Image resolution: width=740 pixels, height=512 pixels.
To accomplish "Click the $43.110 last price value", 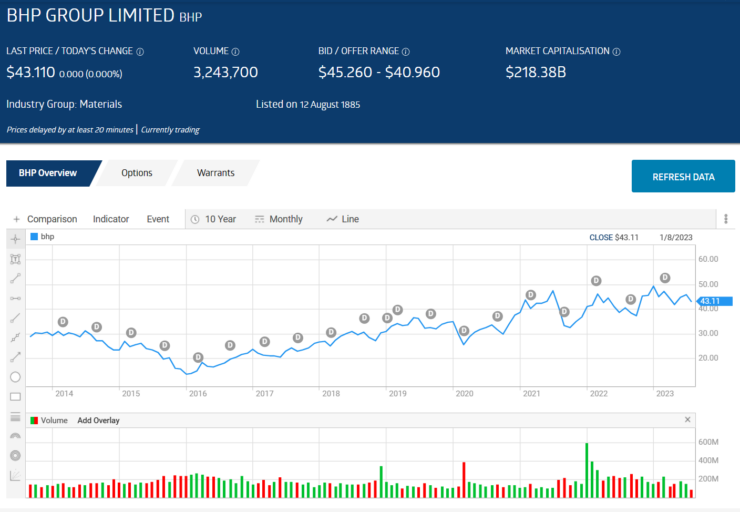I will coord(31,72).
